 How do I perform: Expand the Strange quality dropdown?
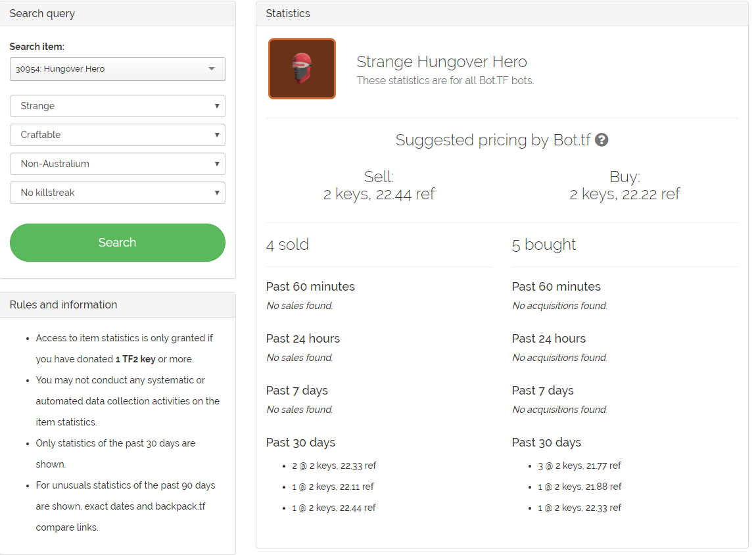pyautogui.click(x=118, y=106)
